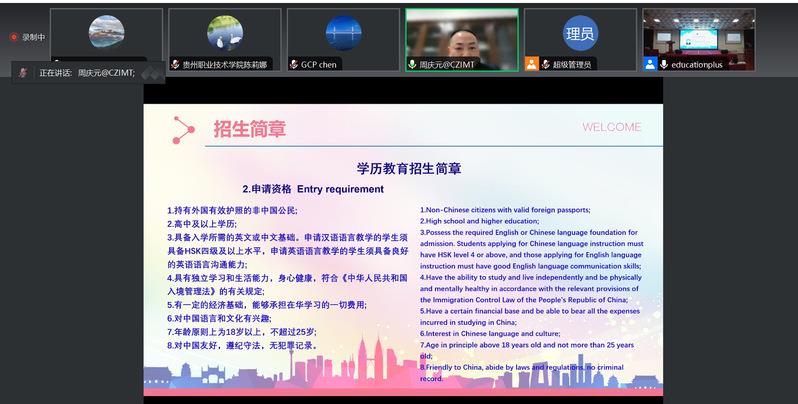Click the Entry requirement heading on the slide
The height and width of the screenshot is (404, 798).
pyautogui.click(x=312, y=188)
